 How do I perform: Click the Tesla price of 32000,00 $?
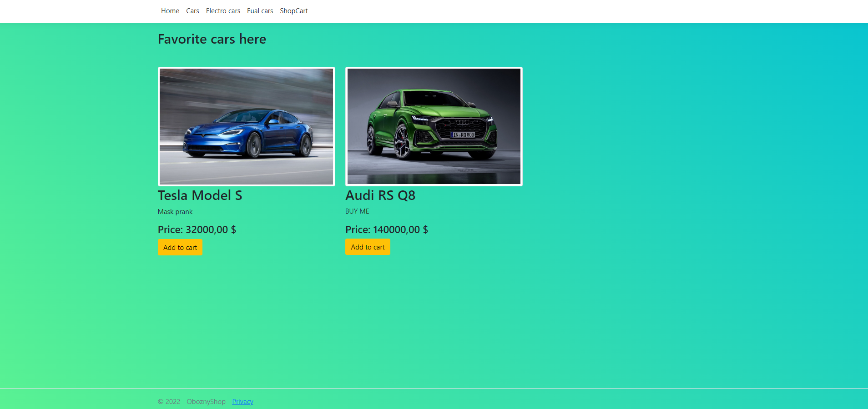click(197, 229)
